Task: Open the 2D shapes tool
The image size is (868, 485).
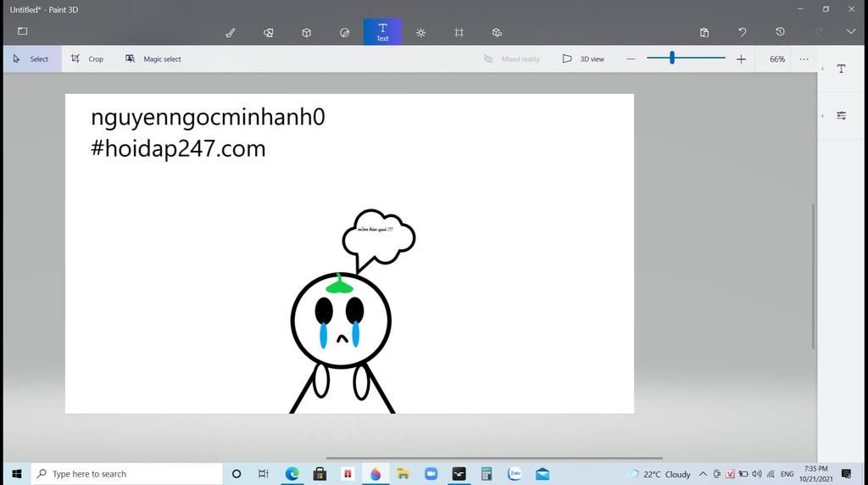Action: tap(269, 33)
